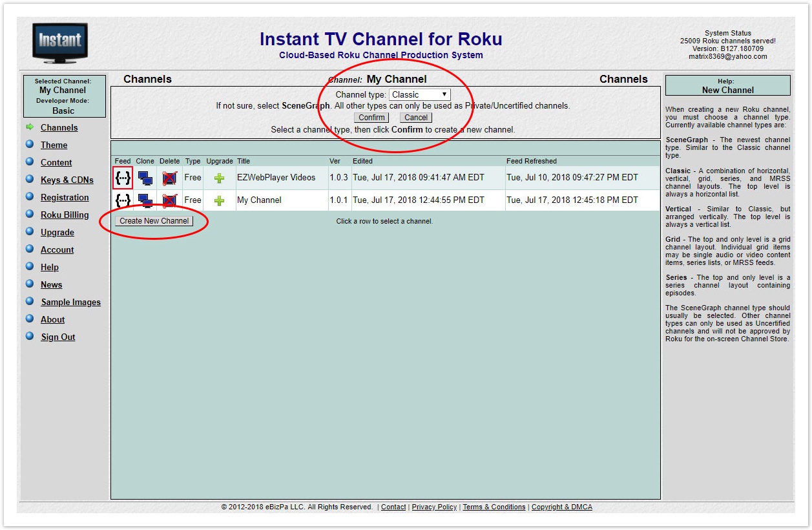
Task: Click the blue bullet beside Upgrade
Action: coord(30,231)
